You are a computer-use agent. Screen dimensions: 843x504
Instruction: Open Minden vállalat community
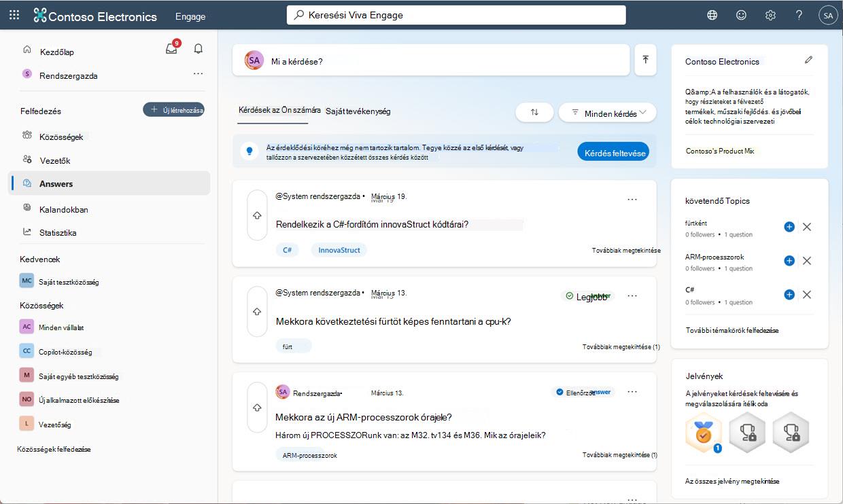(x=52, y=327)
